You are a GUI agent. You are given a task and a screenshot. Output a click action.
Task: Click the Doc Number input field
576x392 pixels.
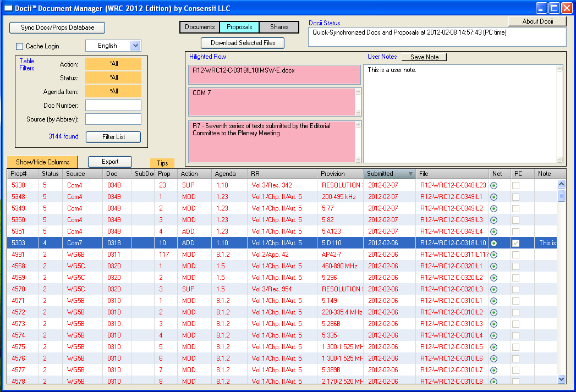pyautogui.click(x=113, y=105)
